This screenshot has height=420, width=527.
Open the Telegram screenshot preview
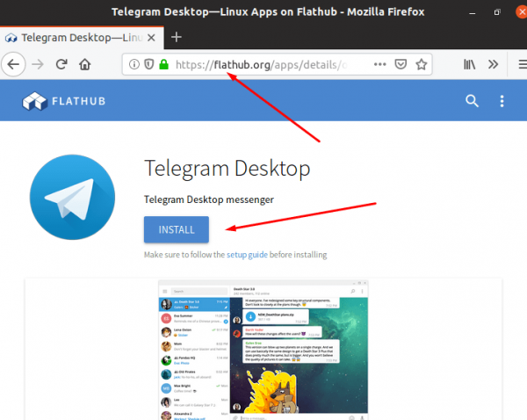[263, 350]
